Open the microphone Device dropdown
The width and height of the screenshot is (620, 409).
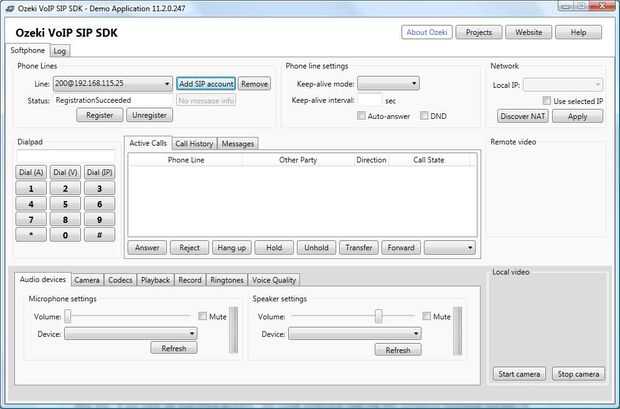pyautogui.click(x=131, y=333)
